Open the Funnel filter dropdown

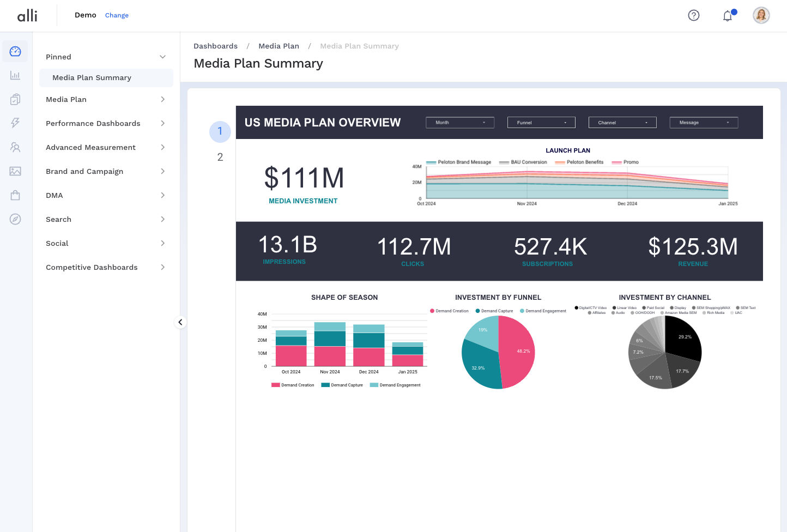541,123
